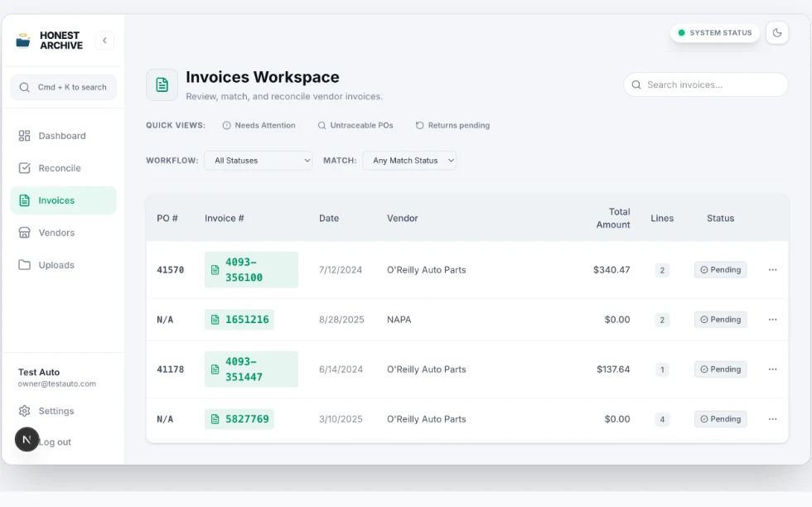This screenshot has height=507, width=812.
Task: Open the Dashboard sidebar item
Action: [x=63, y=136]
